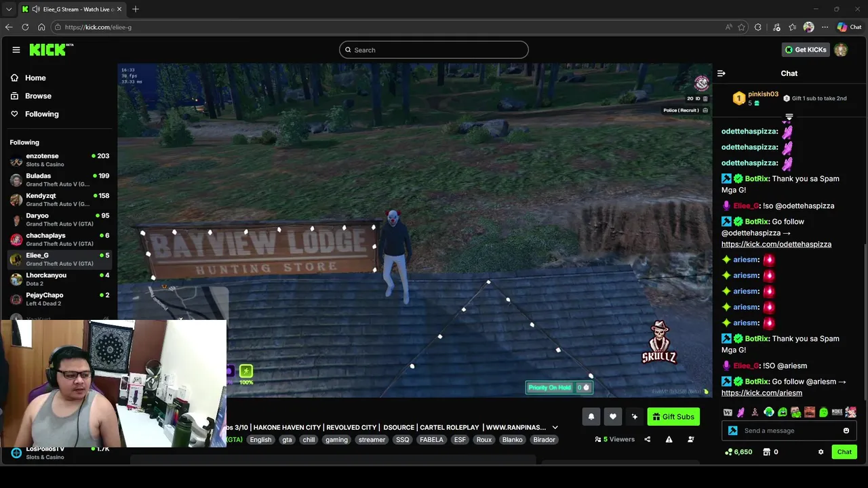Viewport: 868px width, 488px height.
Task: Click browser back arrow
Action: pos(9,27)
